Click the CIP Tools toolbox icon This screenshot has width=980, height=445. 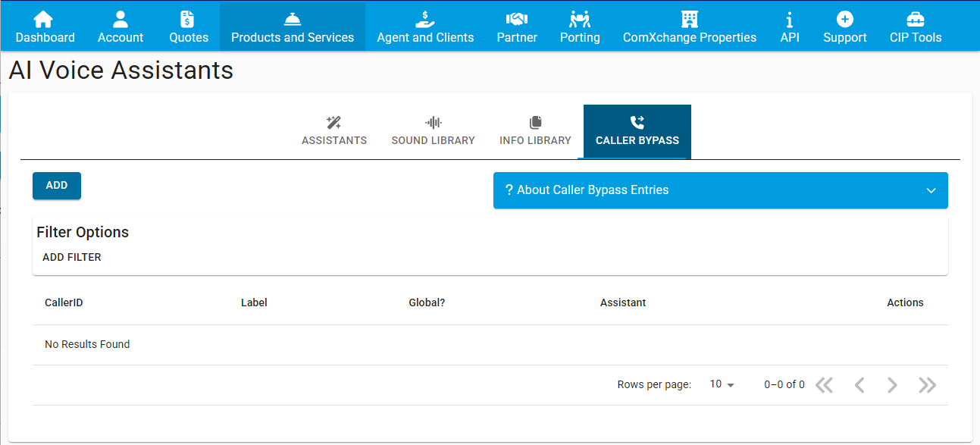[x=916, y=19]
